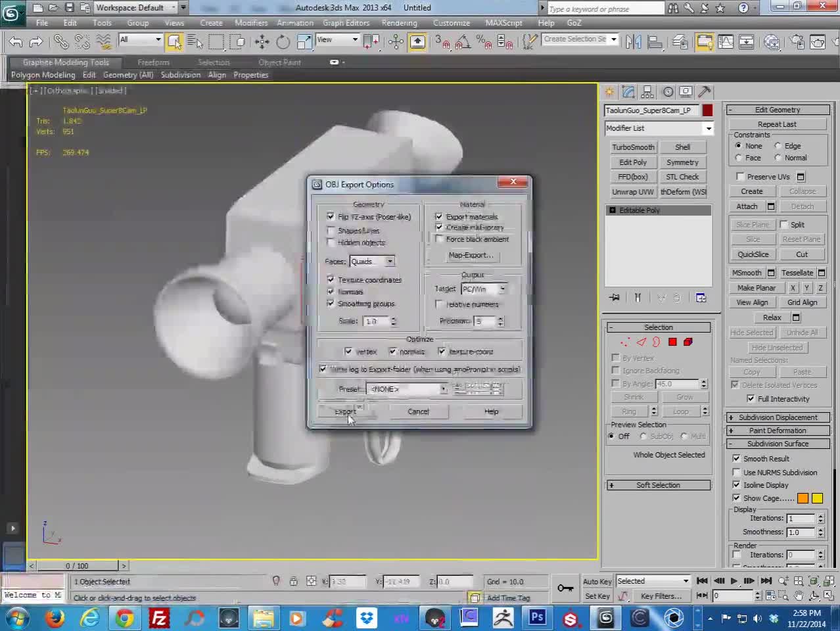This screenshot has height=631, width=840.
Task: Open Photoshop from the Windows taskbar
Action: coord(538,617)
